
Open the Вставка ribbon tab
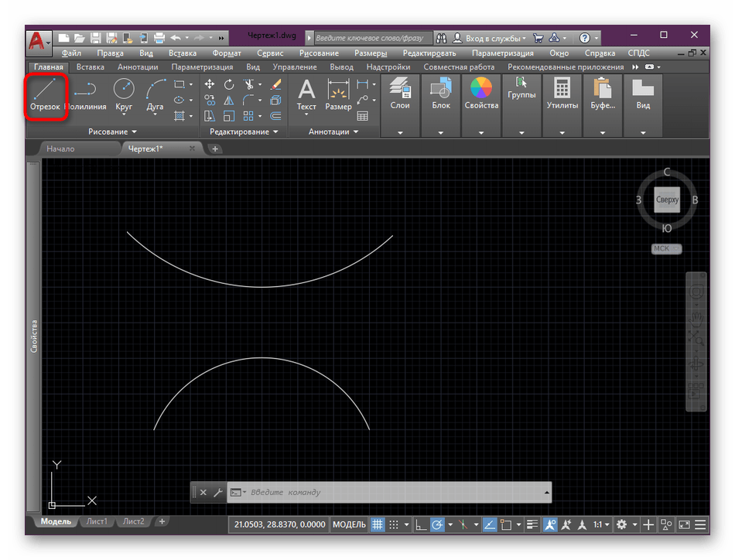pyautogui.click(x=91, y=67)
